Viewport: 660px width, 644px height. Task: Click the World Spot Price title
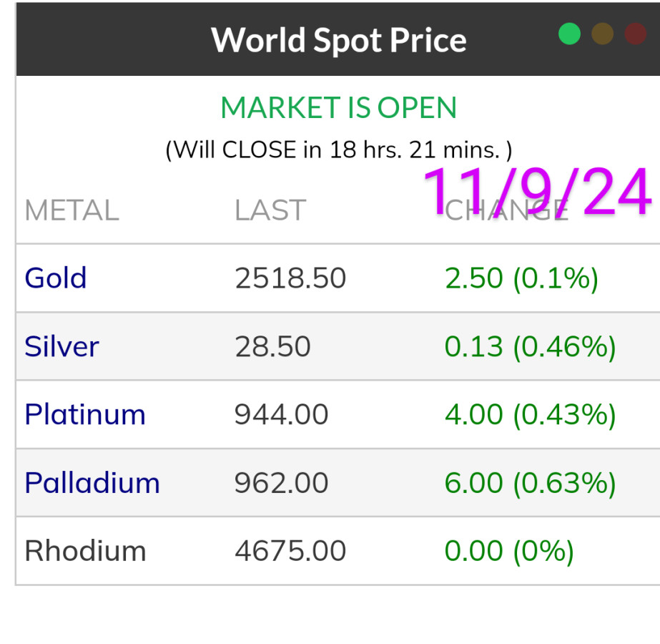pyautogui.click(x=339, y=39)
